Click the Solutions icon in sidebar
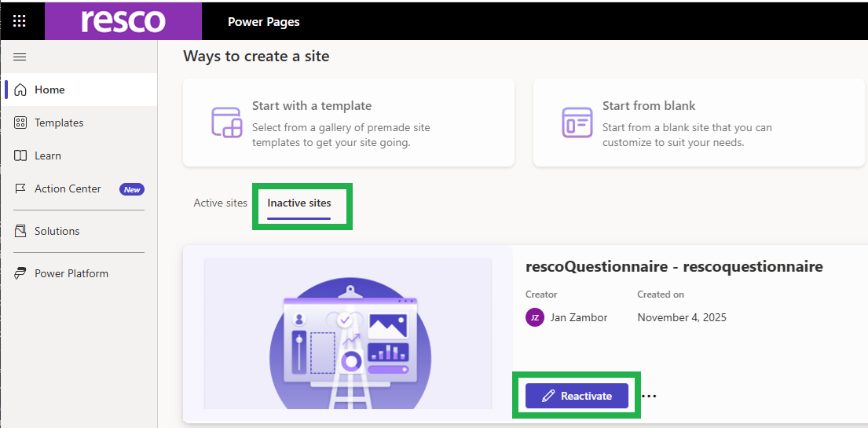The image size is (868, 428). pos(21,231)
